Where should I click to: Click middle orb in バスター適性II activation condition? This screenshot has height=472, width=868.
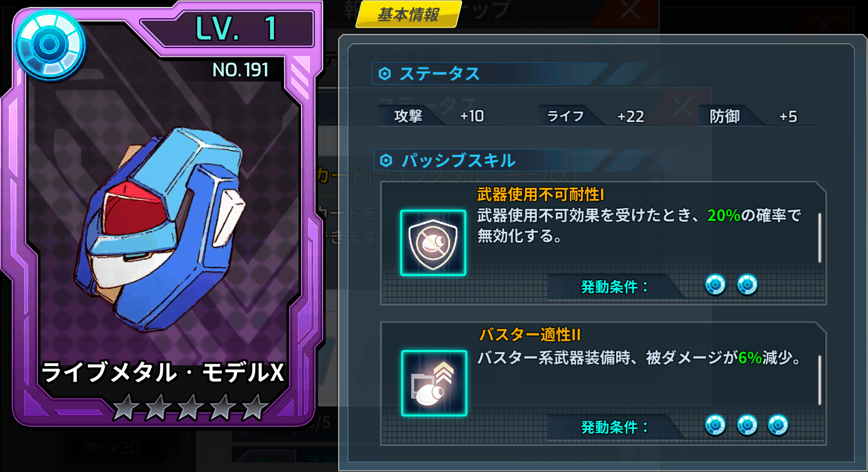point(747,425)
